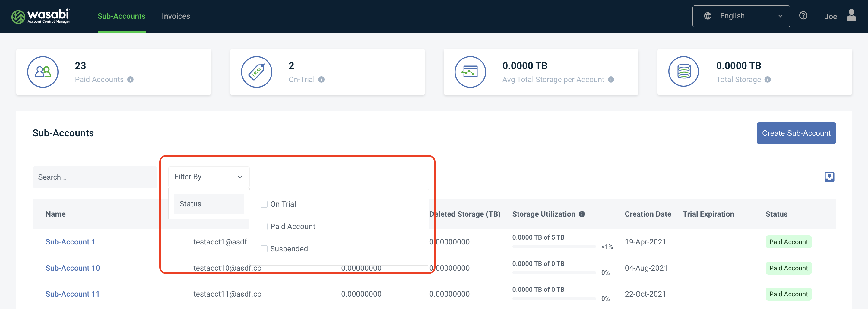The image size is (868, 309).
Task: Click Paid Account badge for Sub-Account 11
Action: 788,294
